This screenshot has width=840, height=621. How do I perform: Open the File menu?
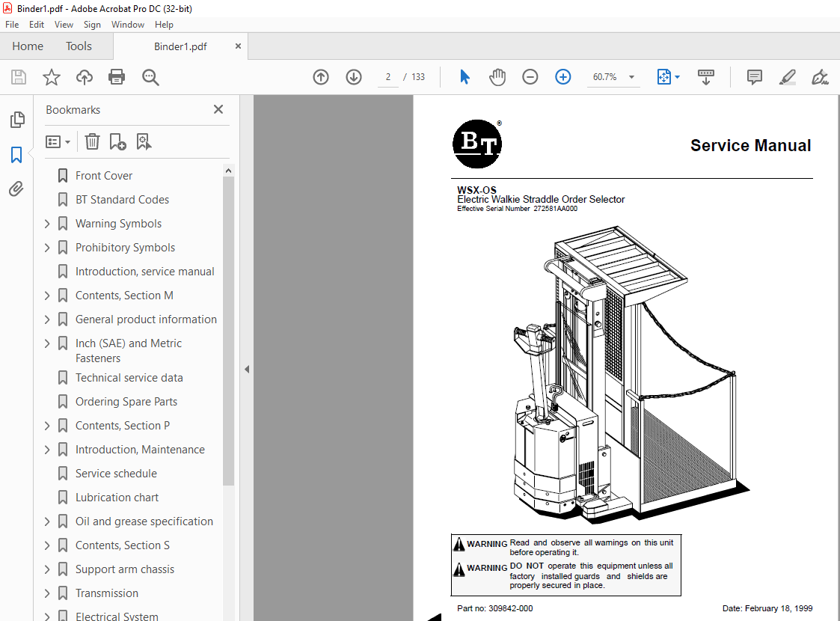(x=12, y=25)
